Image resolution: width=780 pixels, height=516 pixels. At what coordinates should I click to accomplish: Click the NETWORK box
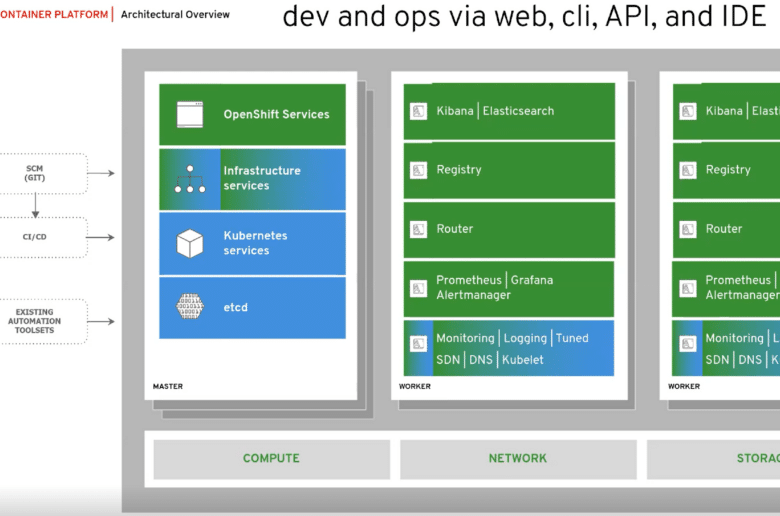[x=518, y=459]
